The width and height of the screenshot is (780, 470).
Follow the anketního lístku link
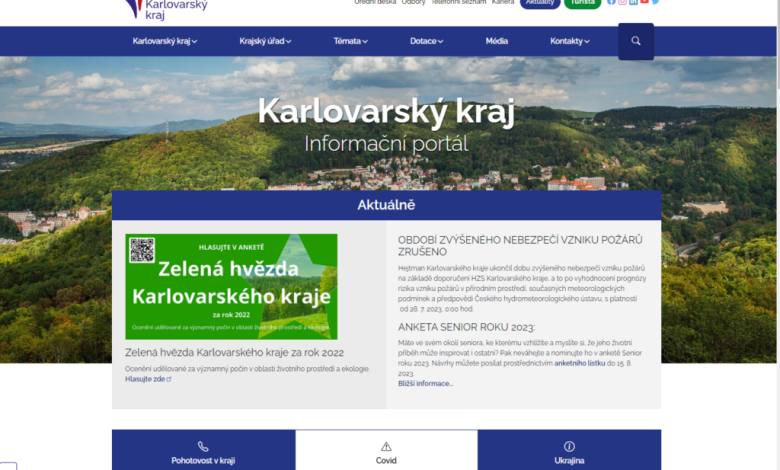tap(580, 363)
